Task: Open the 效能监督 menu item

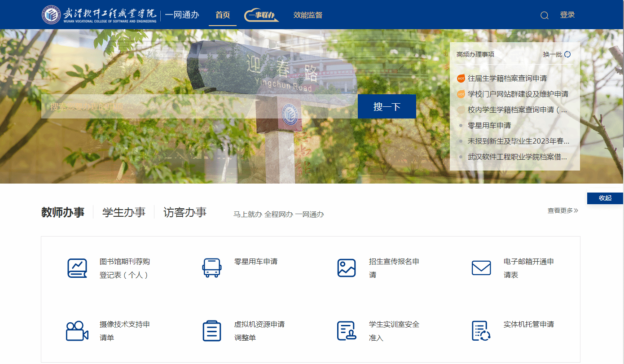Action: (x=308, y=15)
